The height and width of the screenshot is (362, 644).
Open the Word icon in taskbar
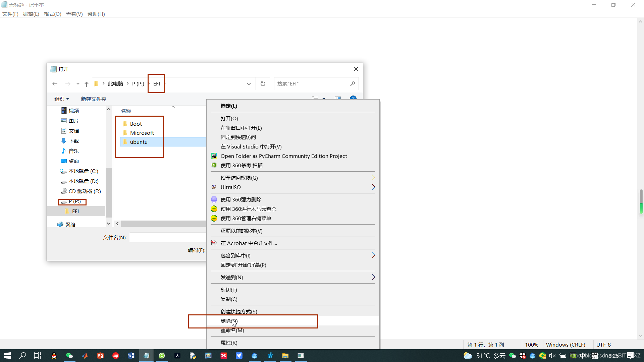pos(131,356)
